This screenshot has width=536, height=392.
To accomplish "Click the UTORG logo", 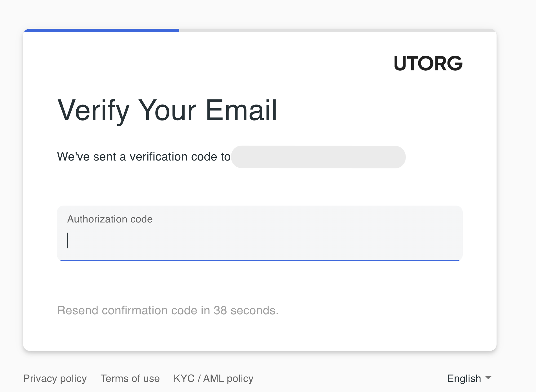I will (428, 63).
